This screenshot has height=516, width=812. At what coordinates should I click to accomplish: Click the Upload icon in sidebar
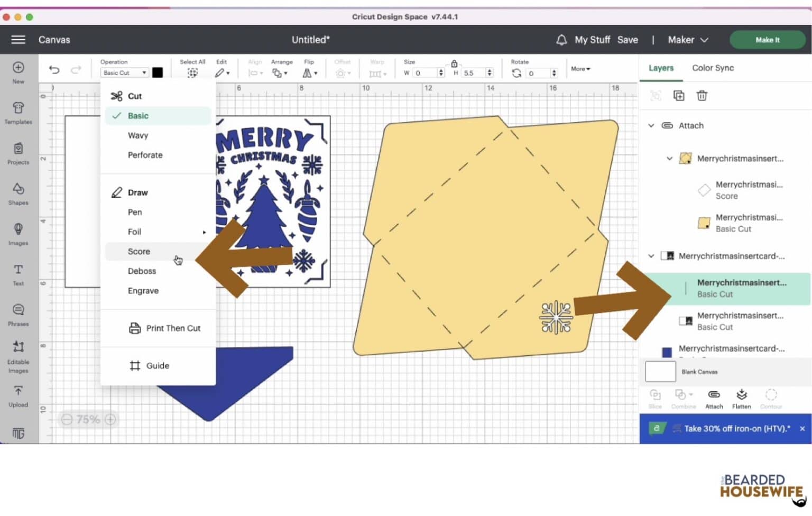pos(18,395)
